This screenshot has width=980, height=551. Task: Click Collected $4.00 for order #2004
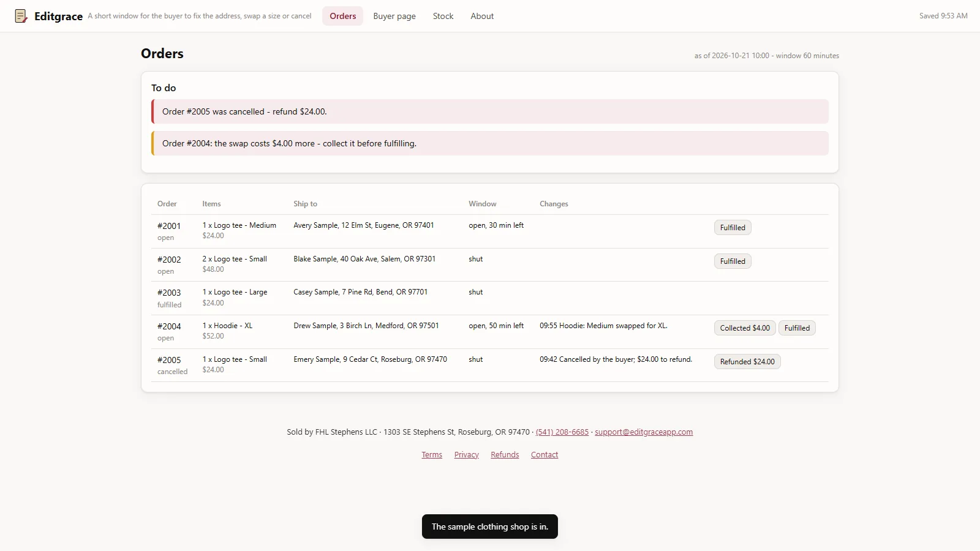pos(745,328)
